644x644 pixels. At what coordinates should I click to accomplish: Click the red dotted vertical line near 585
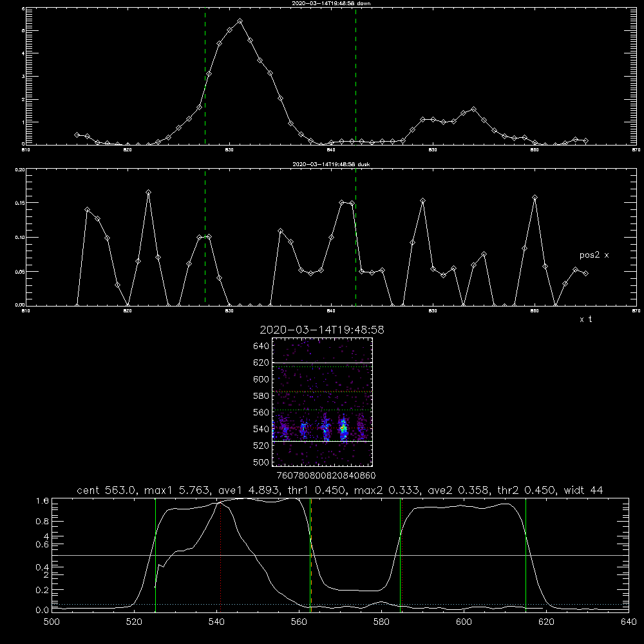[402, 555]
